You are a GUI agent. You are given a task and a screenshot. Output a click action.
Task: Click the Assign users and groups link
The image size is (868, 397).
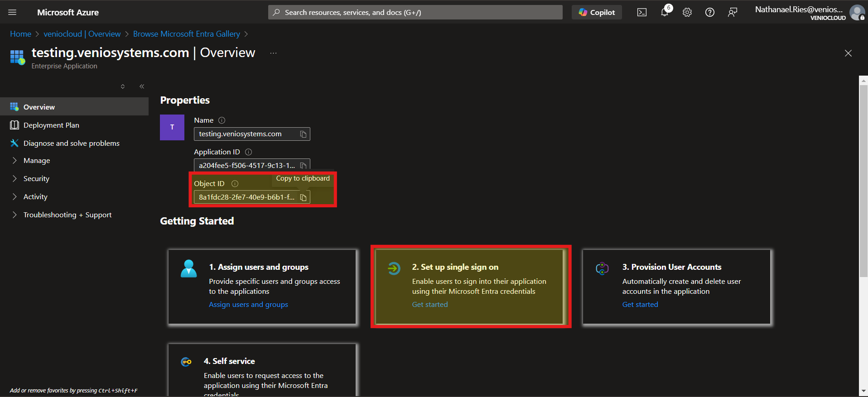[248, 305]
